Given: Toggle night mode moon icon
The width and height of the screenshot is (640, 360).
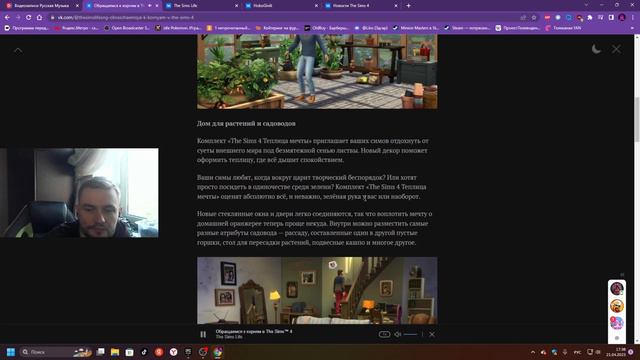Looking at the screenshot, I should 596,49.
